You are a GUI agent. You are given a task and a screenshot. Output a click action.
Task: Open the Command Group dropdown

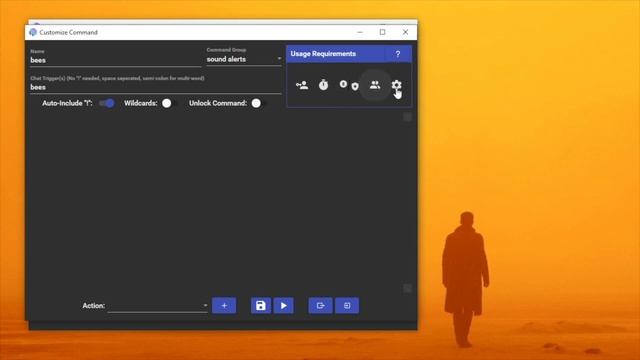click(x=244, y=59)
